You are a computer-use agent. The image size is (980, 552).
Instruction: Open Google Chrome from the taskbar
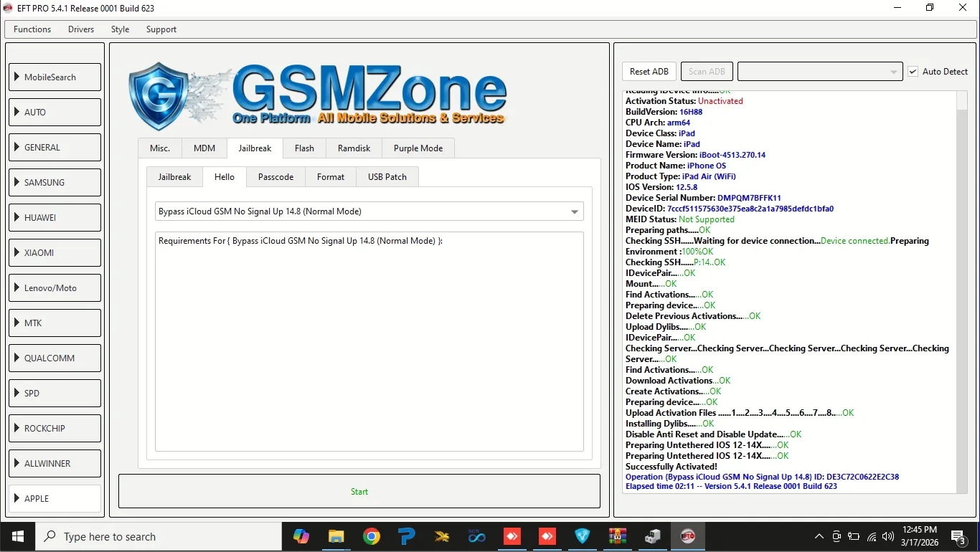[371, 536]
